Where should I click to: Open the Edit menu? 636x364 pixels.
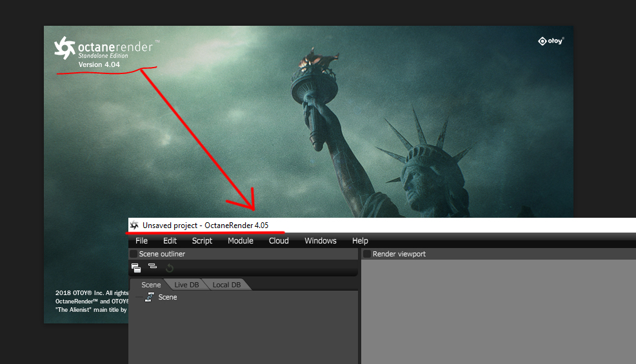tap(170, 241)
